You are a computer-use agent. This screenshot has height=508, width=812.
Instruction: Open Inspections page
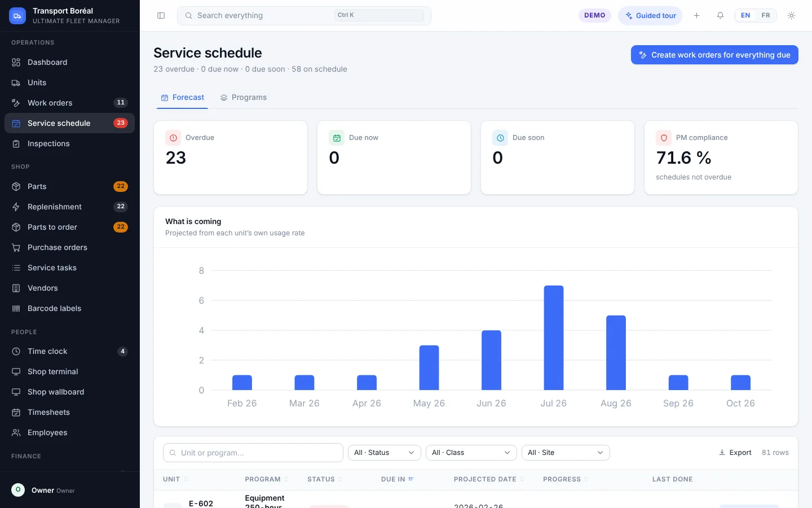coord(69,143)
